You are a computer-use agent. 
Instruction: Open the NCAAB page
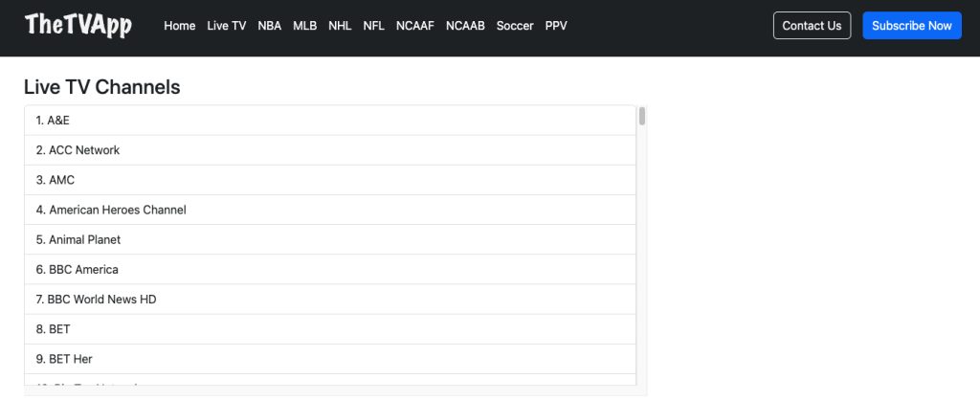pyautogui.click(x=465, y=26)
